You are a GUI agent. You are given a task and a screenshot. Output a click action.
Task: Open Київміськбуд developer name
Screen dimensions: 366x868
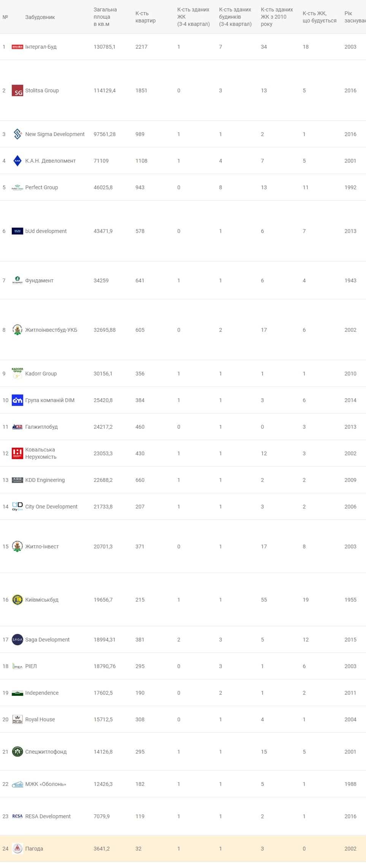point(42,600)
